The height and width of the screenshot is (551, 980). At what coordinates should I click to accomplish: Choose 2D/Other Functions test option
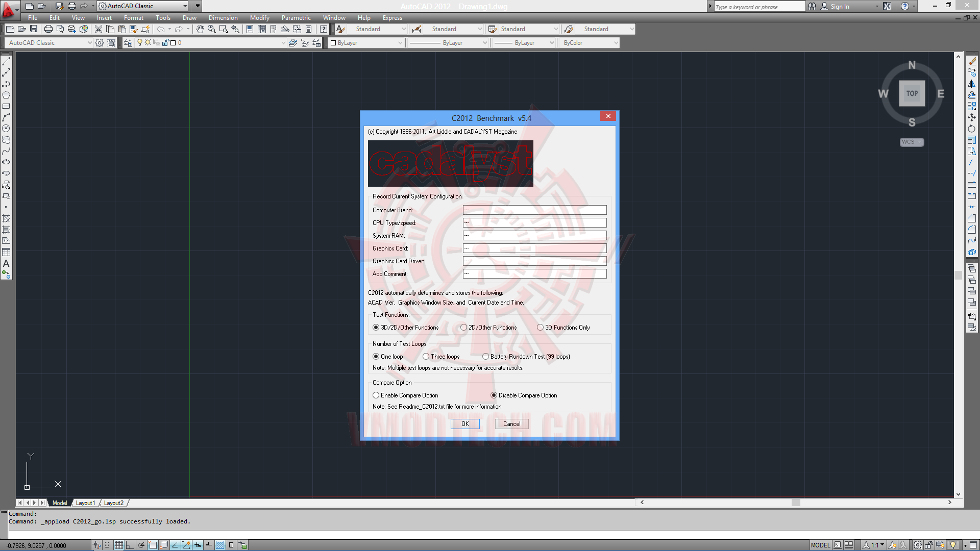(463, 328)
